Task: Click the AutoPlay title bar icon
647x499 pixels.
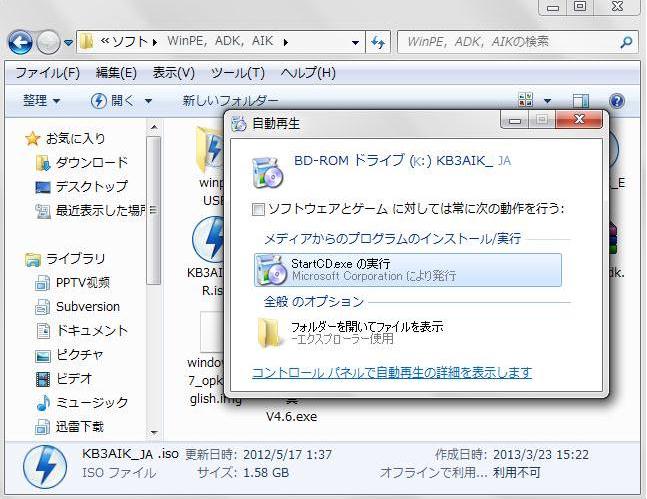Action: [x=239, y=123]
